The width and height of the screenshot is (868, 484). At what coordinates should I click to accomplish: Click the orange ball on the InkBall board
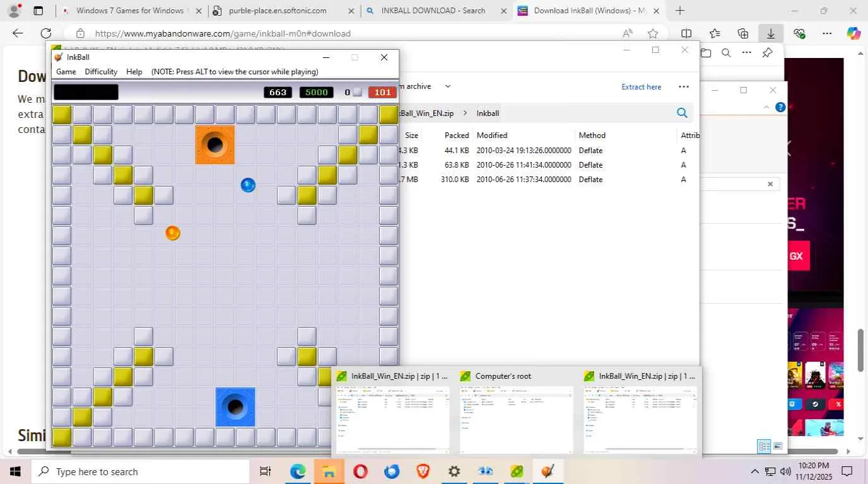(x=172, y=233)
